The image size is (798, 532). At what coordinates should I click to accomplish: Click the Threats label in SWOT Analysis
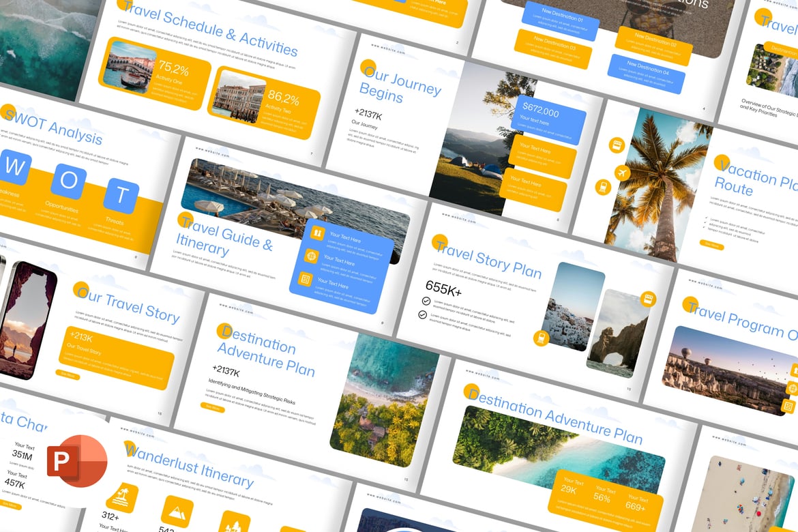tap(115, 221)
